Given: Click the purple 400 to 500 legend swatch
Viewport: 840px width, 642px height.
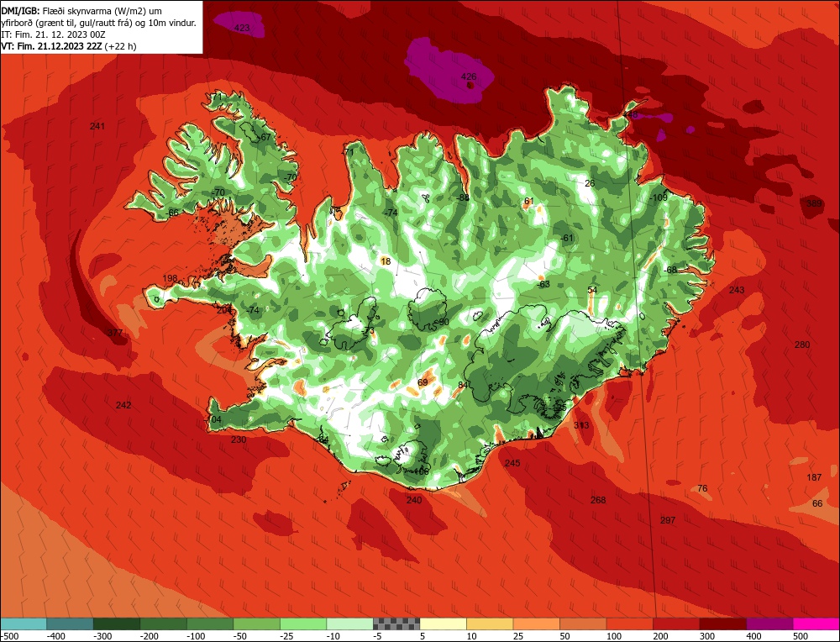Looking at the screenshot, I should (769, 624).
